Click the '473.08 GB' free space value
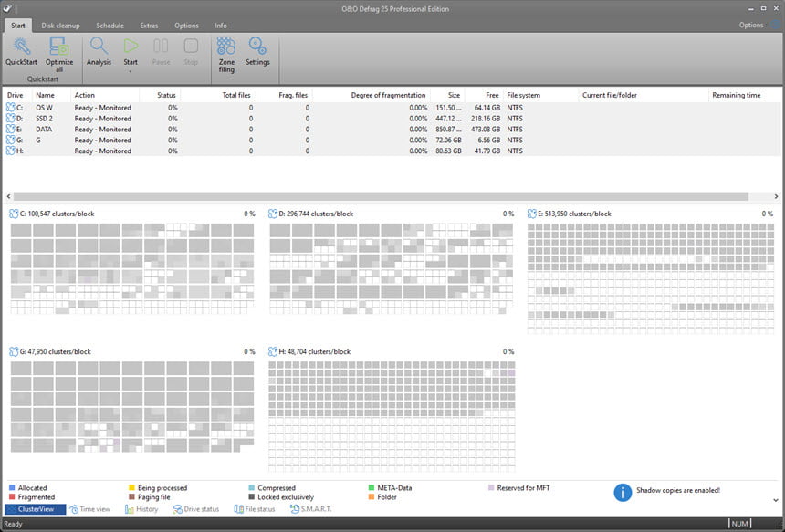The width and height of the screenshot is (785, 532). pyautogui.click(x=485, y=129)
